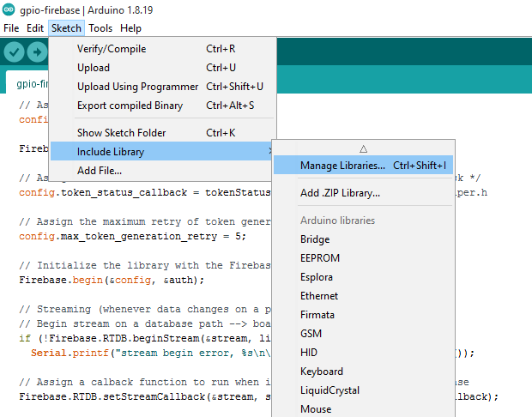Select Export compiled Binary option

[x=130, y=106]
